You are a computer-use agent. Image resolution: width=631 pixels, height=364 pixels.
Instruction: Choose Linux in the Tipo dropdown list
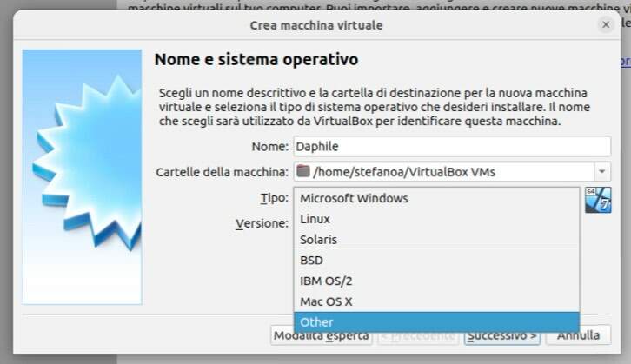click(436, 219)
